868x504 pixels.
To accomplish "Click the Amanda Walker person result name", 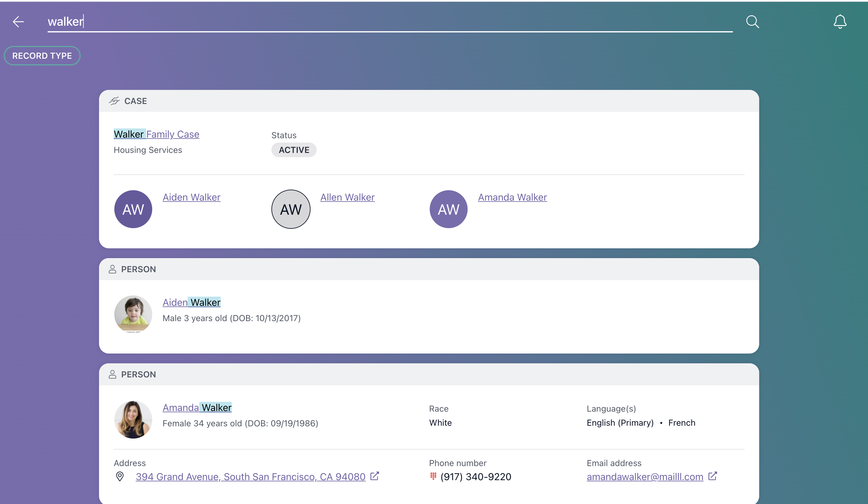I will pyautogui.click(x=197, y=407).
